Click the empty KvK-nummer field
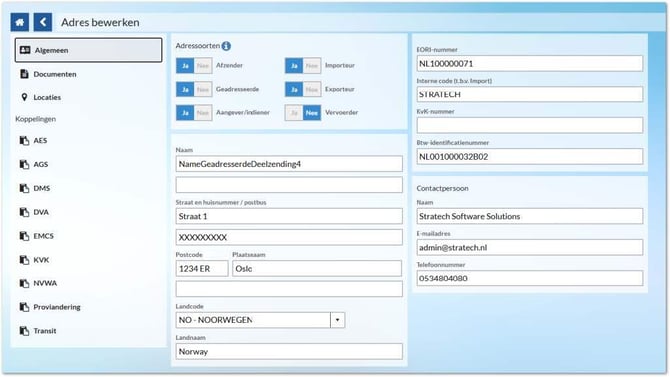Screen dimensions: 670x377 [x=529, y=125]
